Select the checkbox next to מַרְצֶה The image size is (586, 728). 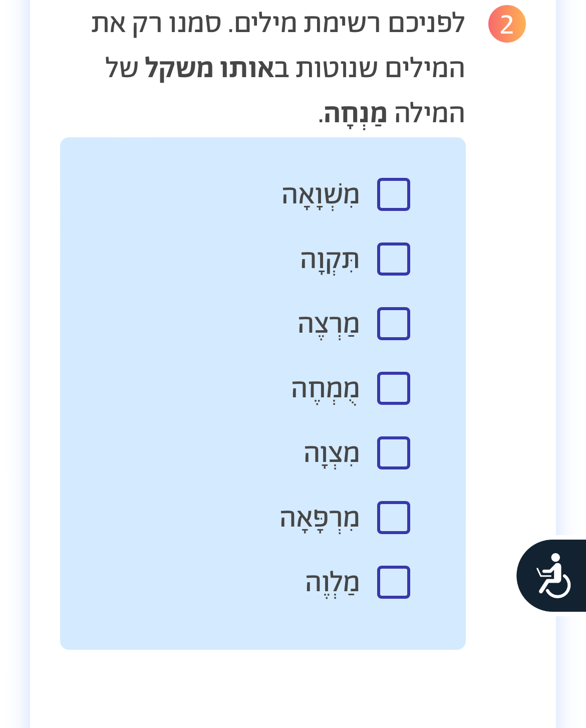pos(394,324)
